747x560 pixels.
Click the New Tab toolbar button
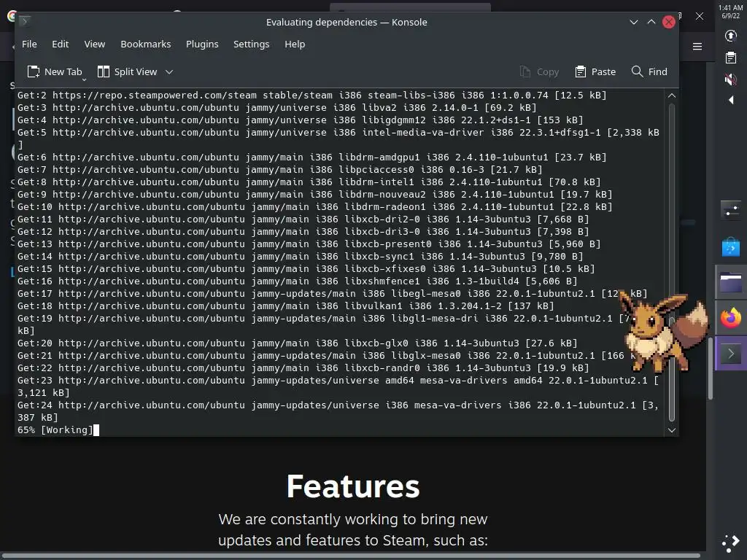tap(55, 72)
